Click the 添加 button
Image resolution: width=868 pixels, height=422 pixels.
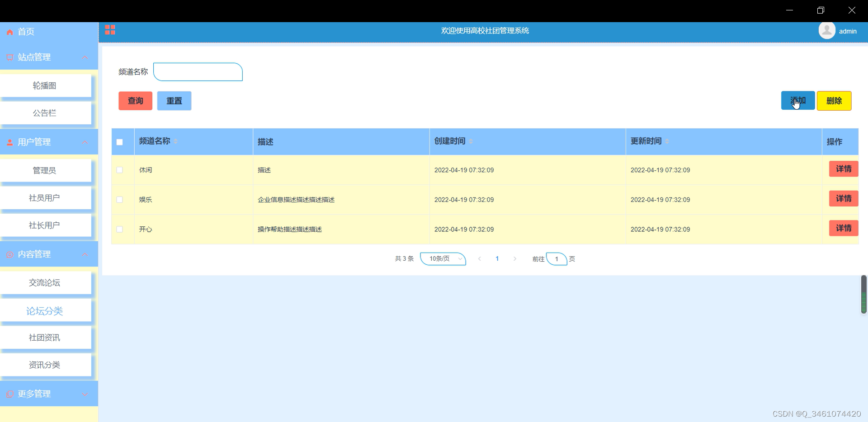coord(798,100)
